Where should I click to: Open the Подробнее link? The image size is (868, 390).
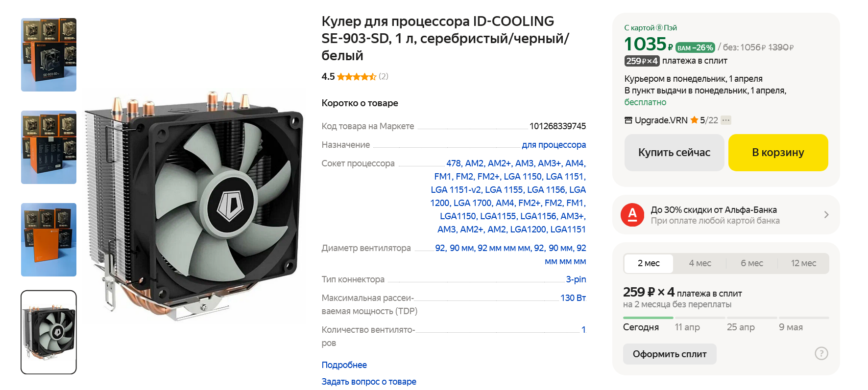(x=344, y=365)
